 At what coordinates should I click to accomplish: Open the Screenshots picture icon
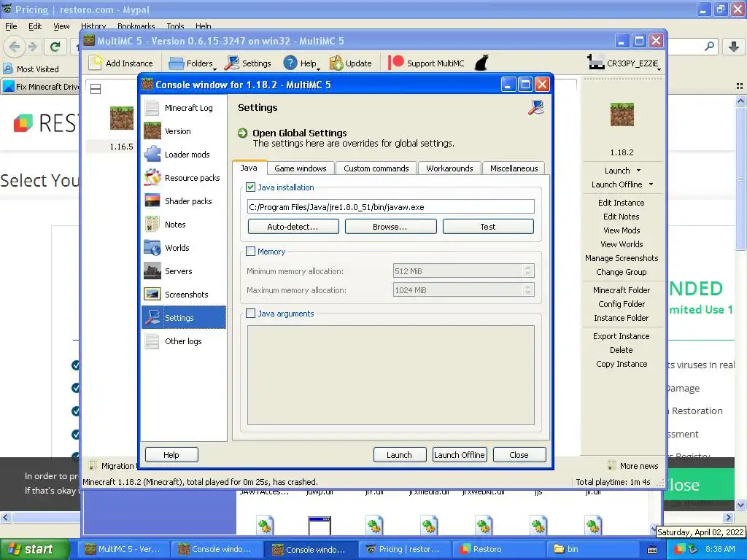click(152, 295)
